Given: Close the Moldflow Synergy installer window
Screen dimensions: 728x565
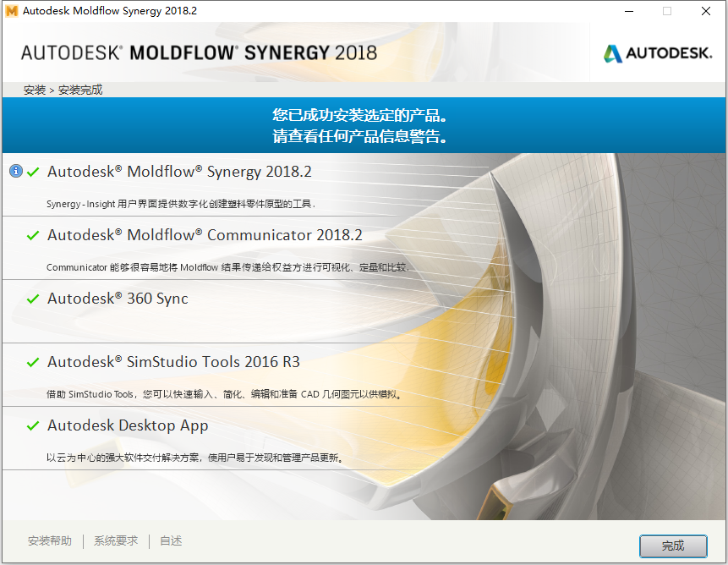Looking at the screenshot, I should 706,11.
